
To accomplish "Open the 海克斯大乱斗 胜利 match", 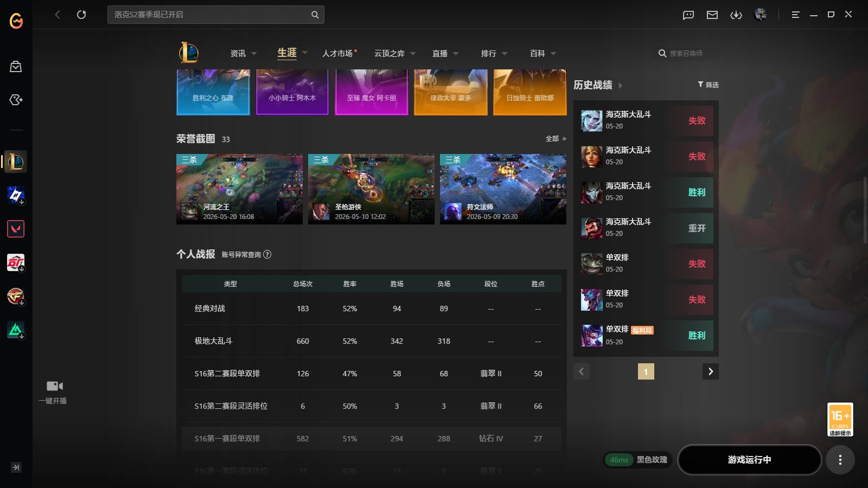I will click(x=646, y=192).
